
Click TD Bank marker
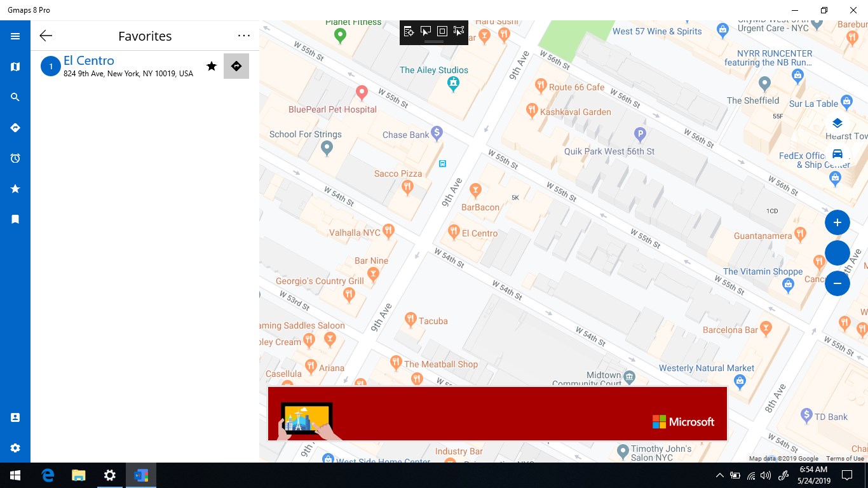[x=806, y=416]
